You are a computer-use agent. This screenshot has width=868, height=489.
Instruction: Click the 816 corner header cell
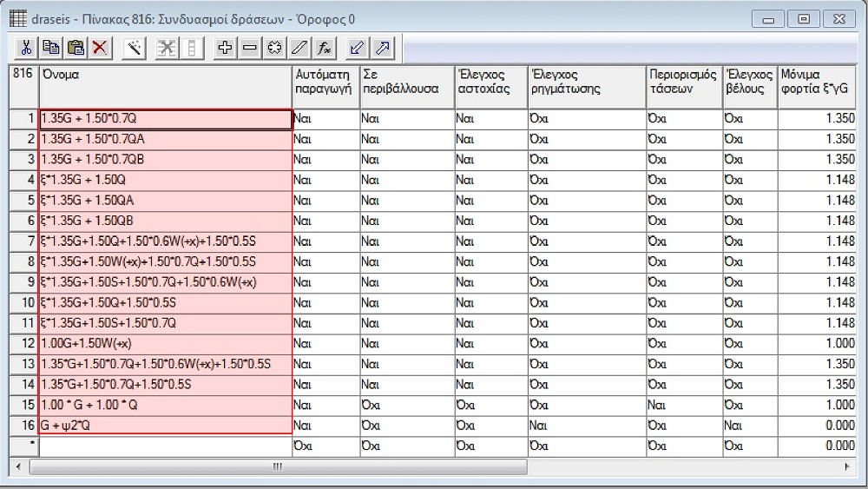23,87
